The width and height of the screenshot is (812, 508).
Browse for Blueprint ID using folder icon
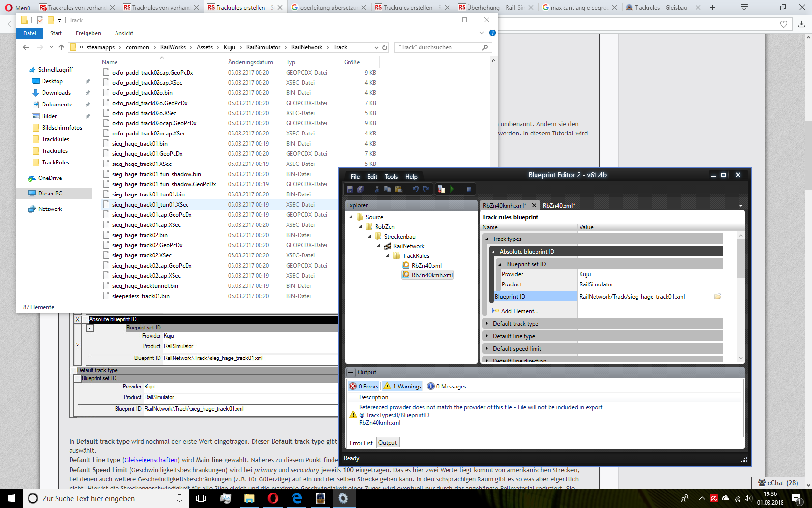pos(718,297)
